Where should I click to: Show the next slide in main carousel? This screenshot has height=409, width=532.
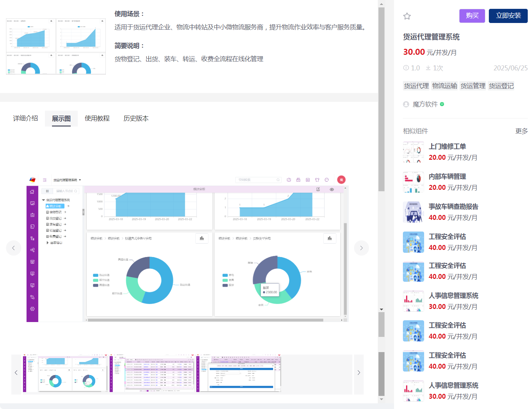click(361, 248)
